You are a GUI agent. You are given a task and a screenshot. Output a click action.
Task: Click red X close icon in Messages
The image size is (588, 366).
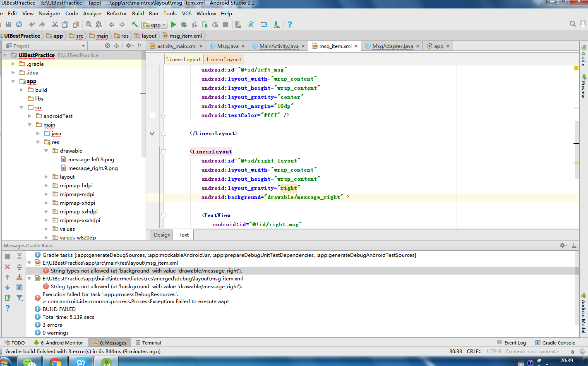point(7,267)
